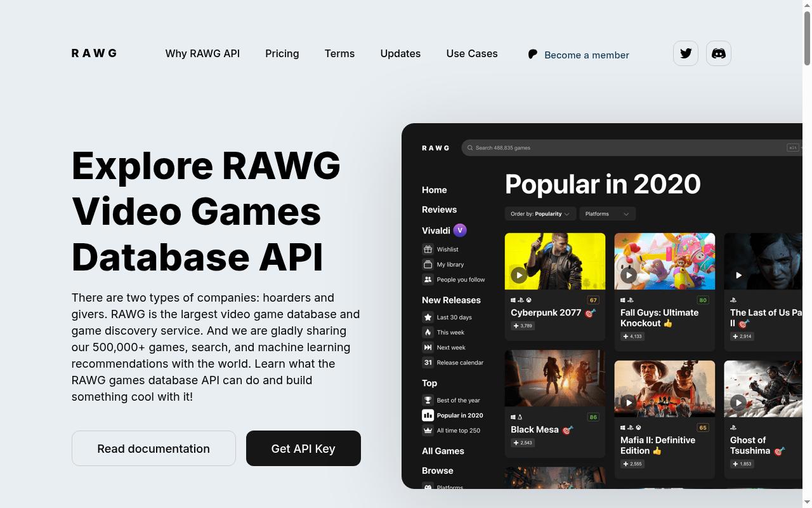812x508 pixels.
Task: Play the Ghost of Tsushima video preview
Action: [738, 403]
